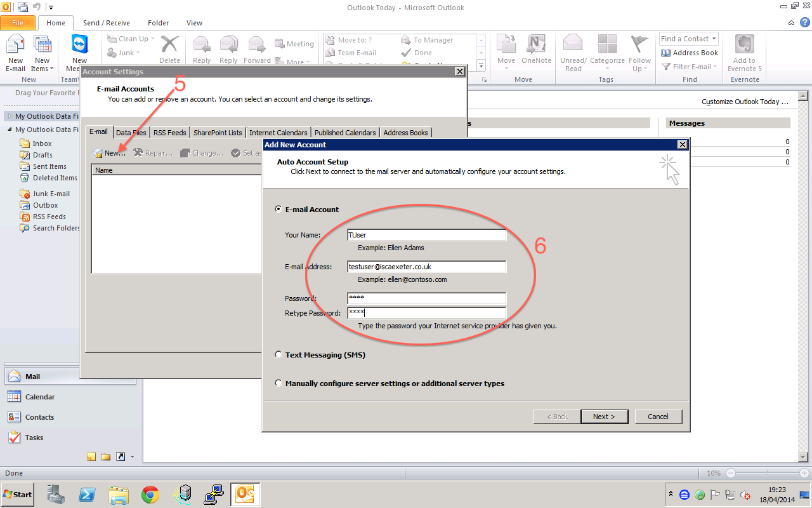The image size is (812, 508).
Task: Click the zoom in plus button
Action: click(804, 474)
